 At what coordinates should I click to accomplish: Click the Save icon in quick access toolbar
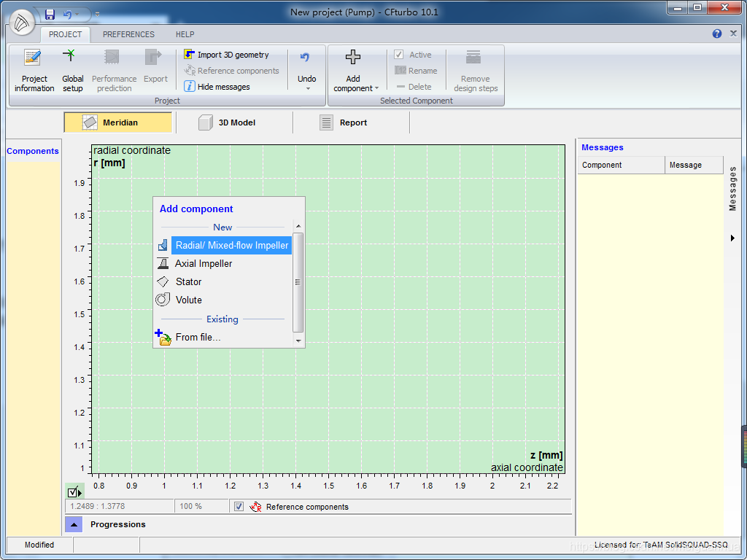[x=50, y=15]
